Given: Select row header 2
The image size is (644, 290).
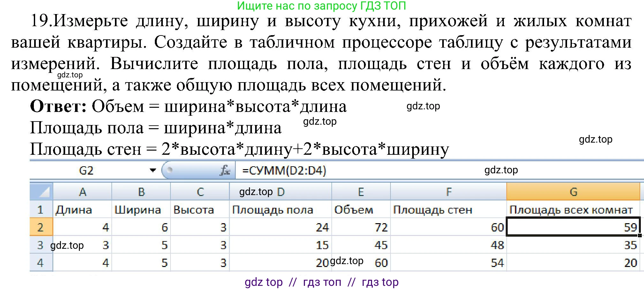Looking at the screenshot, I should [x=40, y=227].
